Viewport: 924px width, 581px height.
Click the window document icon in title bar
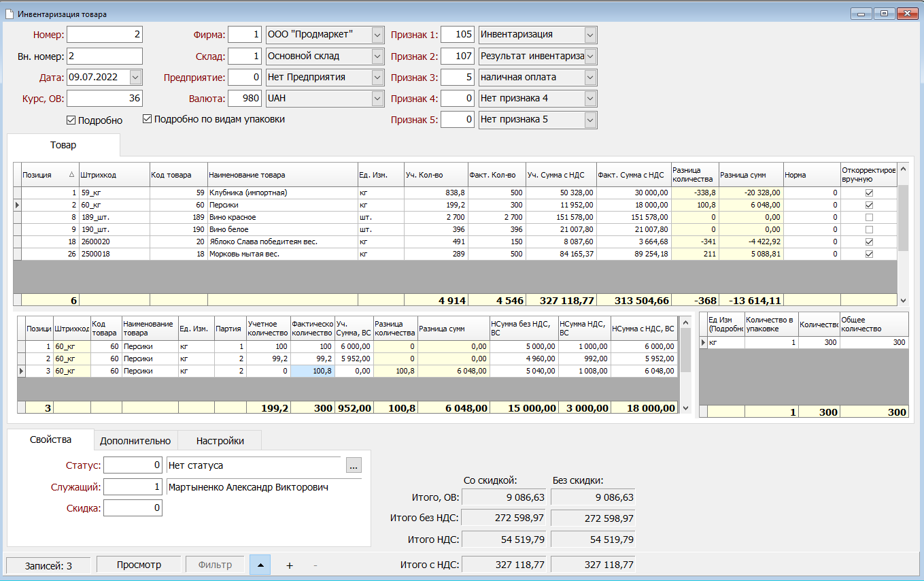coord(9,14)
